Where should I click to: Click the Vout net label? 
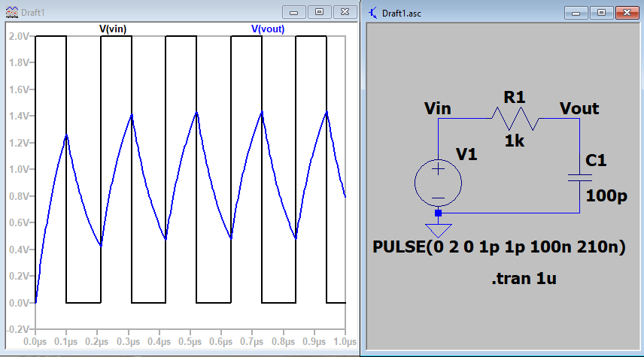click(579, 108)
